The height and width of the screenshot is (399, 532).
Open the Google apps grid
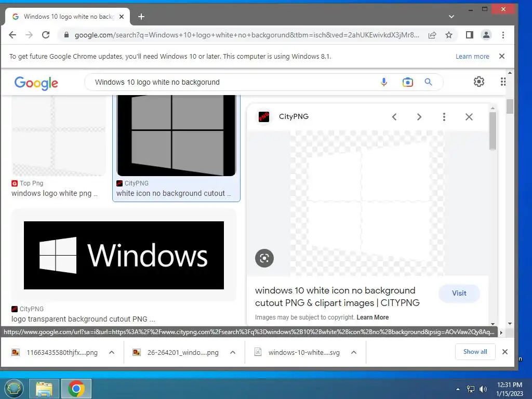coord(503,82)
